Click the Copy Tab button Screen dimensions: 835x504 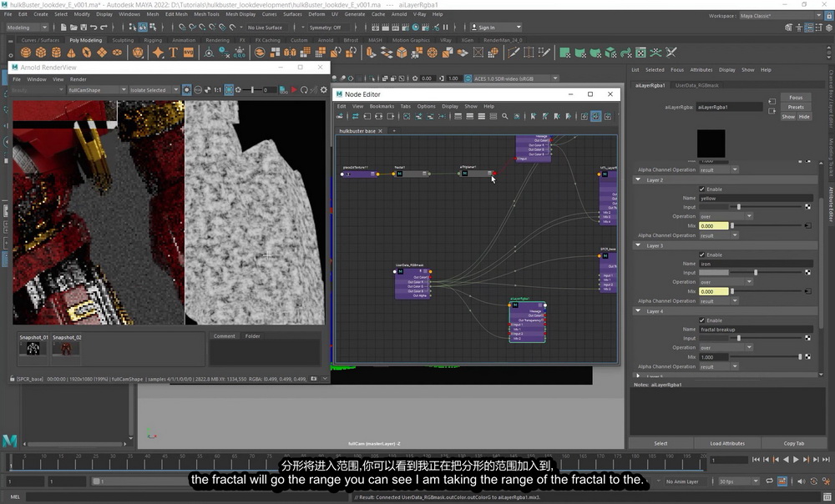tap(793, 443)
